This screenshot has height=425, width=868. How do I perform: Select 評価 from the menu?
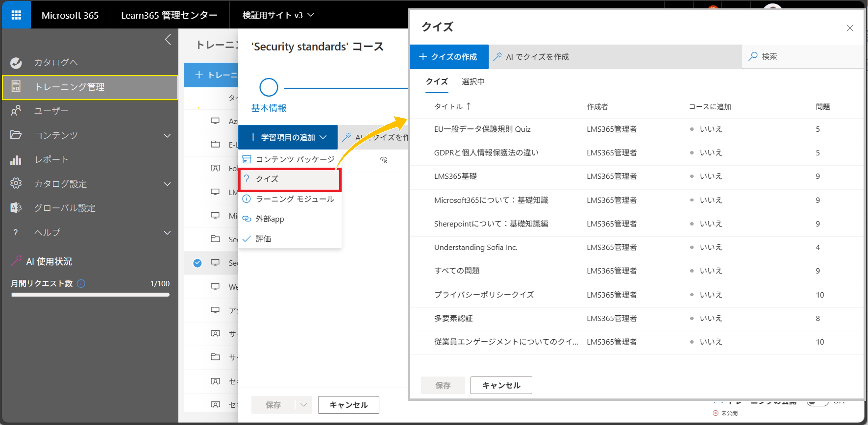pos(290,239)
